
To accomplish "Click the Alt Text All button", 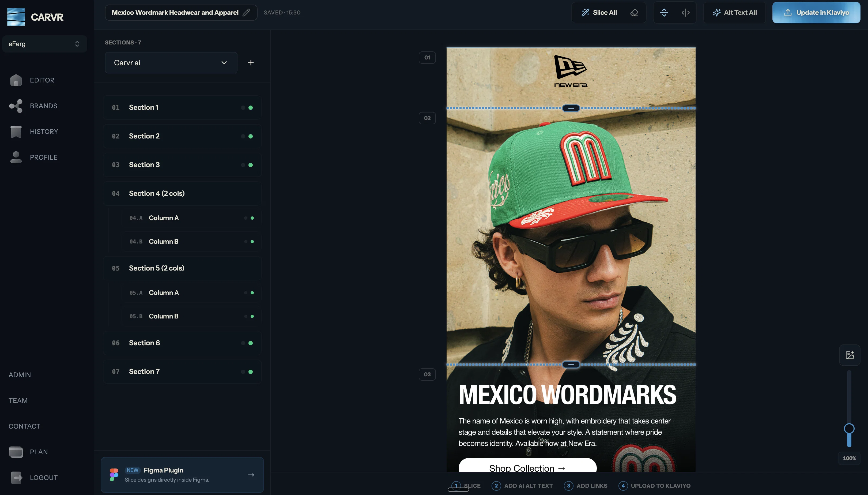I will 734,13.
